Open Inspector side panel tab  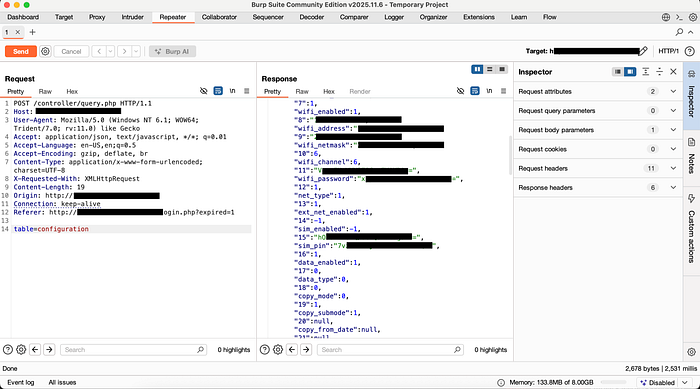pos(692,96)
